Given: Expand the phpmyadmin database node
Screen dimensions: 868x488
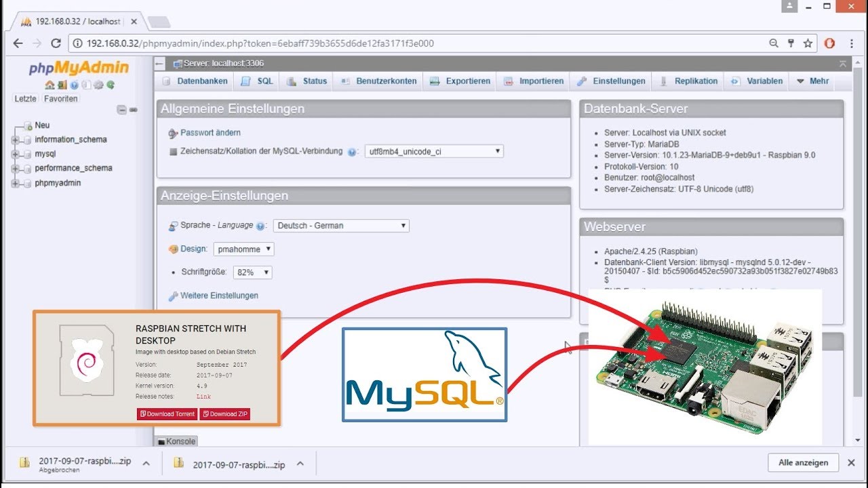Looking at the screenshot, I should 15,183.
